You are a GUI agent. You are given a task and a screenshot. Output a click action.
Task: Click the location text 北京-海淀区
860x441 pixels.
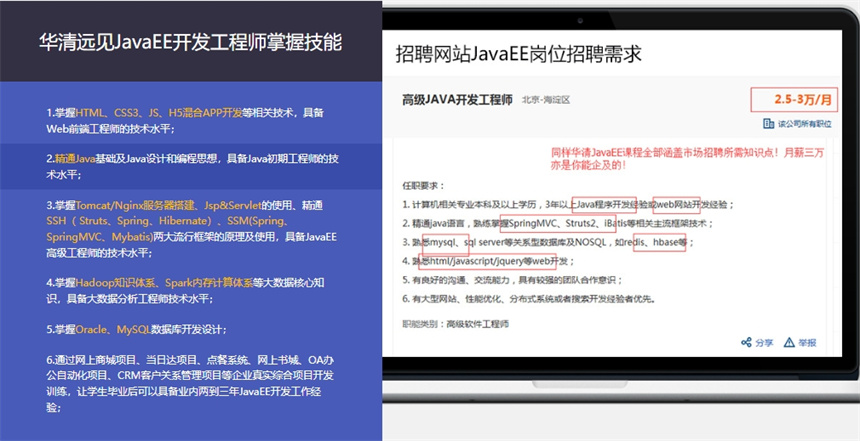(546, 100)
